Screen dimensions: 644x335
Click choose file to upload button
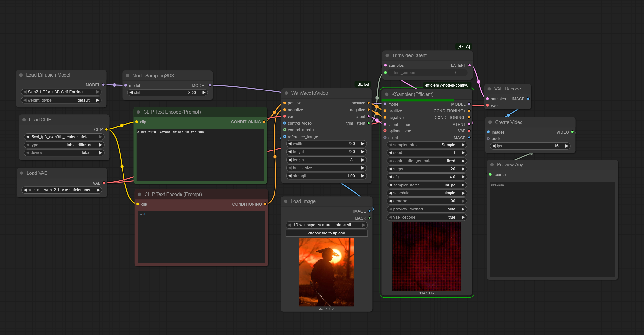coord(326,233)
